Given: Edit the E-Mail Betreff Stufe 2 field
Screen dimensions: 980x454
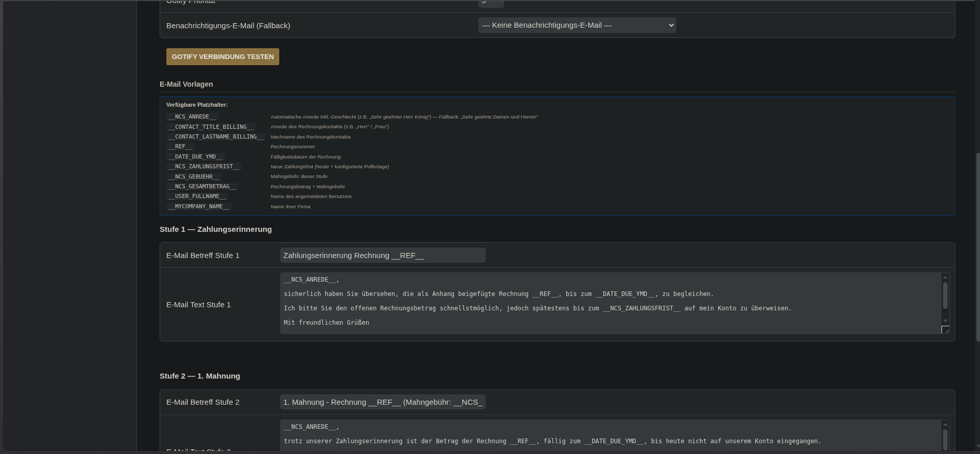Looking at the screenshot, I should tap(383, 402).
